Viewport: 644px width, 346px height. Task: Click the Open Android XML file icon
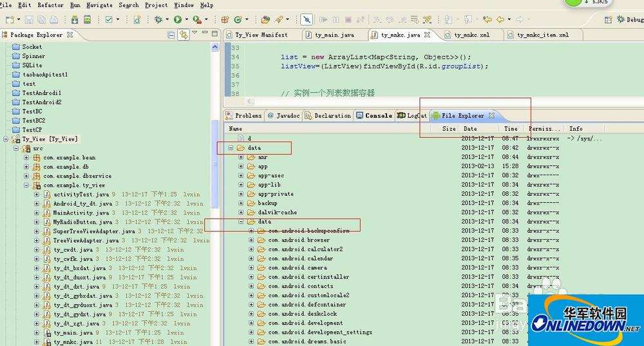137,19
